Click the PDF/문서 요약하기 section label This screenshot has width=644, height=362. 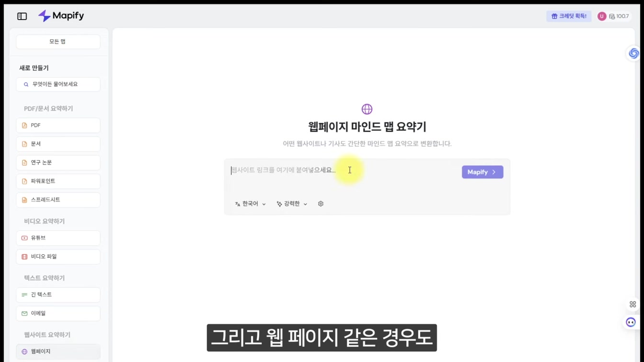[x=48, y=109]
